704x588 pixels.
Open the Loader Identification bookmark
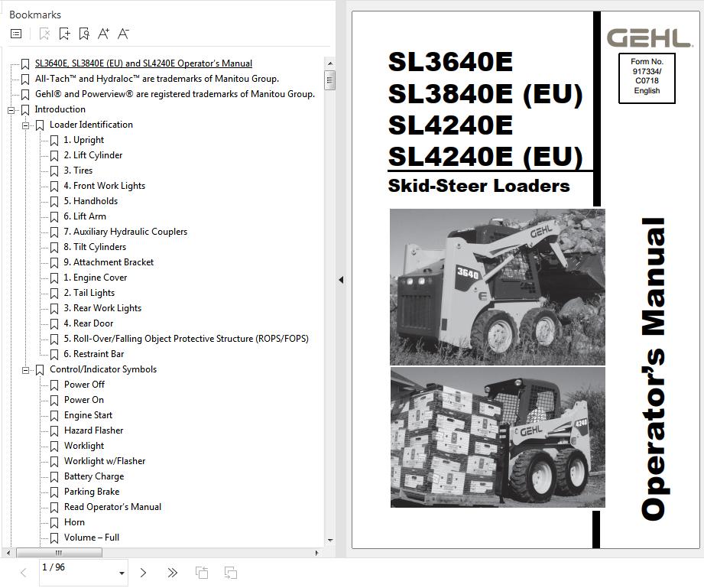[91, 125]
